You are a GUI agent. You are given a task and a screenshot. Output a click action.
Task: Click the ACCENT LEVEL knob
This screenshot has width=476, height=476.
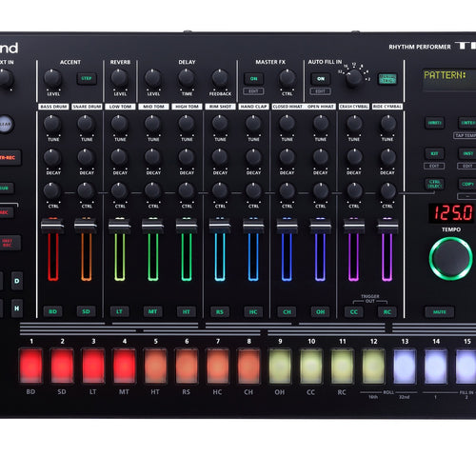click(52, 78)
